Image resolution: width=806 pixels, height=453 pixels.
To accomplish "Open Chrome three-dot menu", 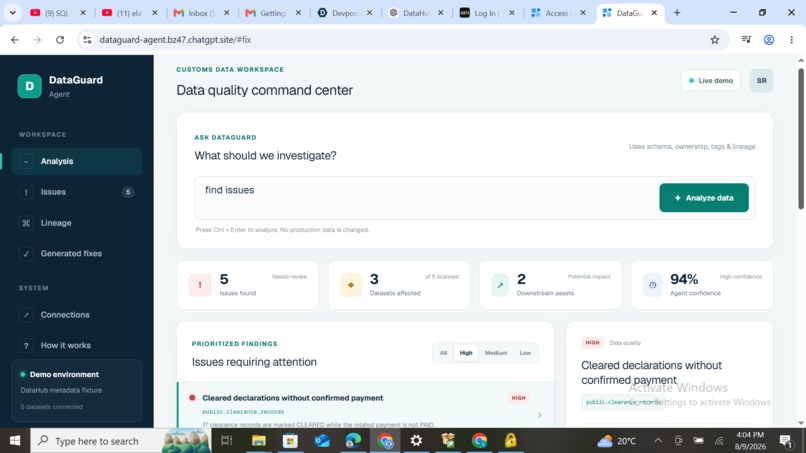I will [x=792, y=40].
